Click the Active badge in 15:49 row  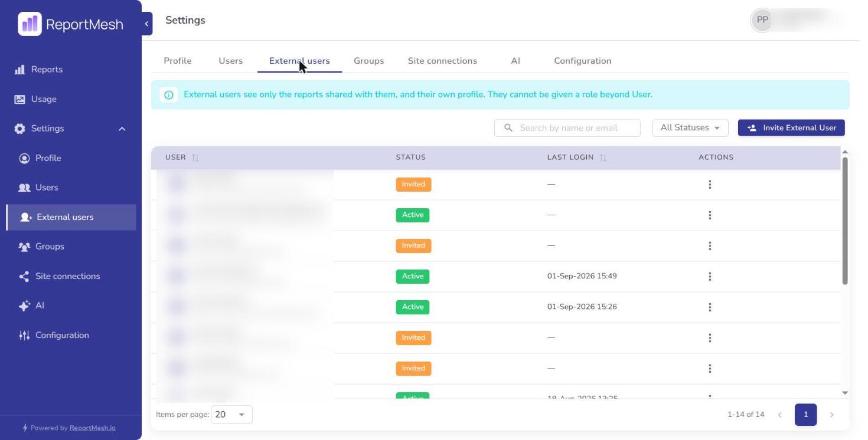[x=413, y=277]
